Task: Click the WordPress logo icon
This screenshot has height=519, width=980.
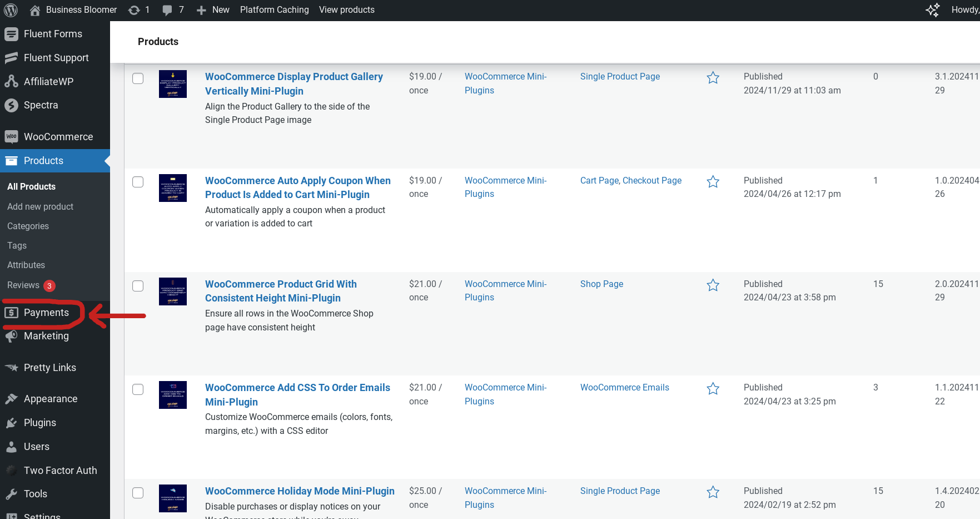Action: pyautogui.click(x=11, y=10)
